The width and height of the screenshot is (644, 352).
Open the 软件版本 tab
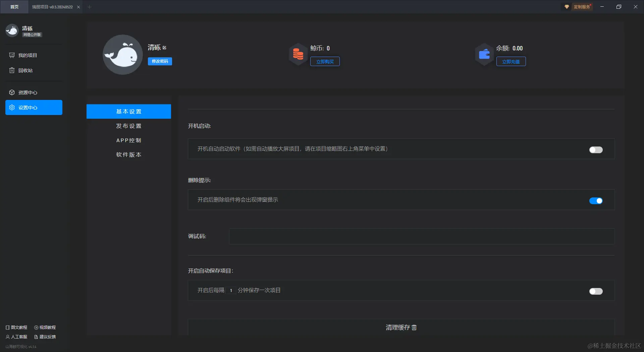129,155
